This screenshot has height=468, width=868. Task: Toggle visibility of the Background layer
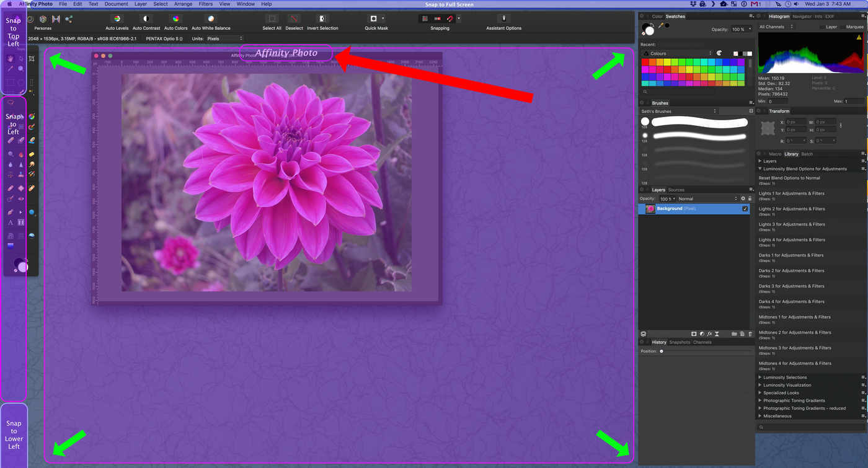(x=745, y=209)
